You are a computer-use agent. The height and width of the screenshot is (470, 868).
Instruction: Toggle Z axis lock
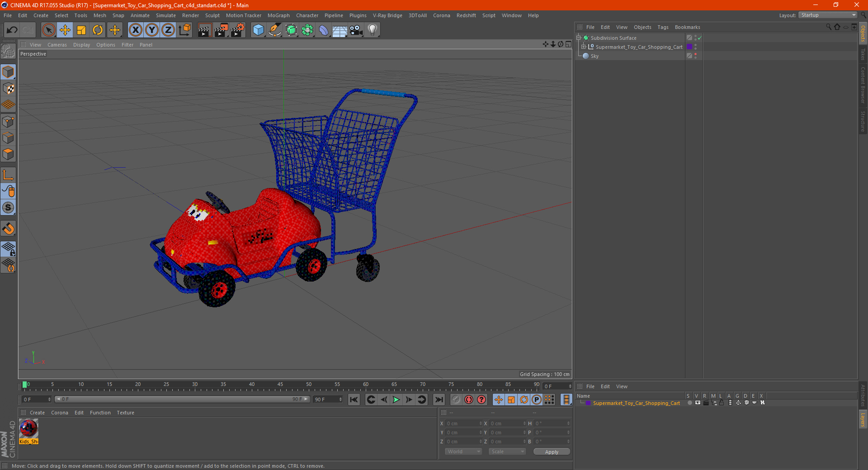pos(168,30)
